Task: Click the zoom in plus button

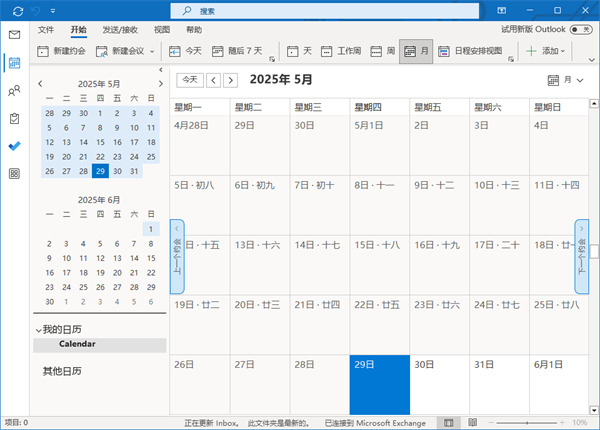Action: [x=562, y=423]
